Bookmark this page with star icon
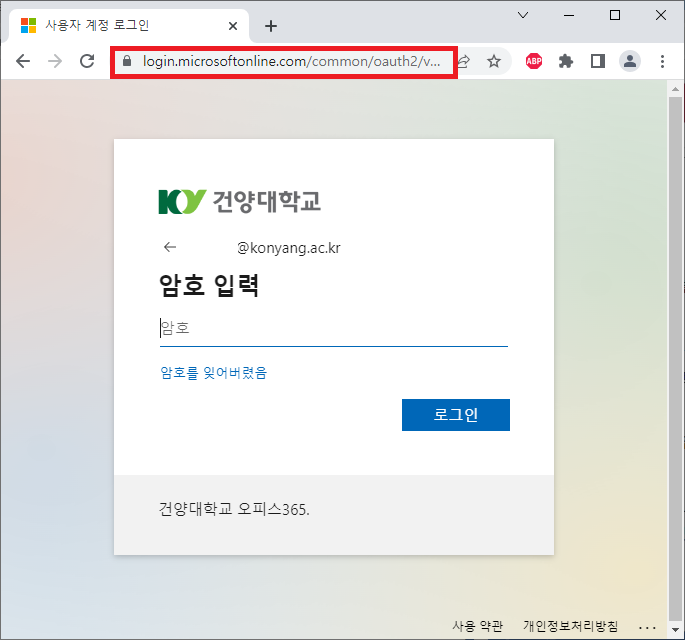This screenshot has width=685, height=640. click(494, 61)
